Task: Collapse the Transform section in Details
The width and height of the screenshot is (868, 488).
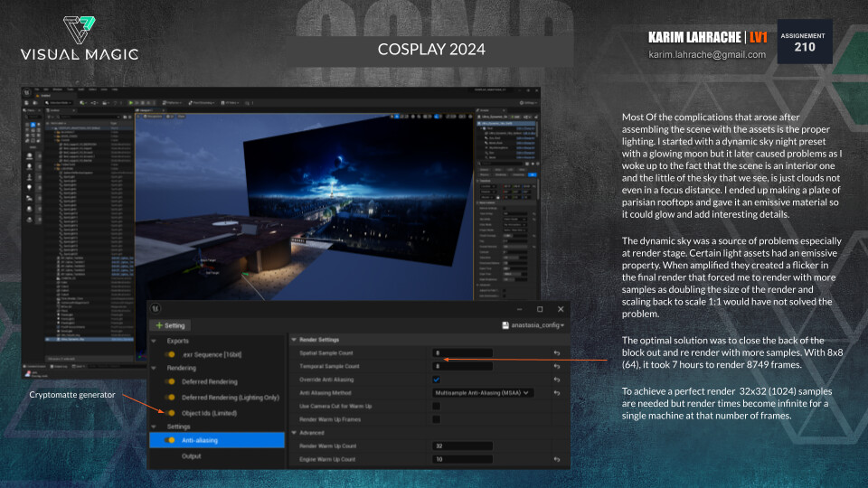Action: coord(477,181)
